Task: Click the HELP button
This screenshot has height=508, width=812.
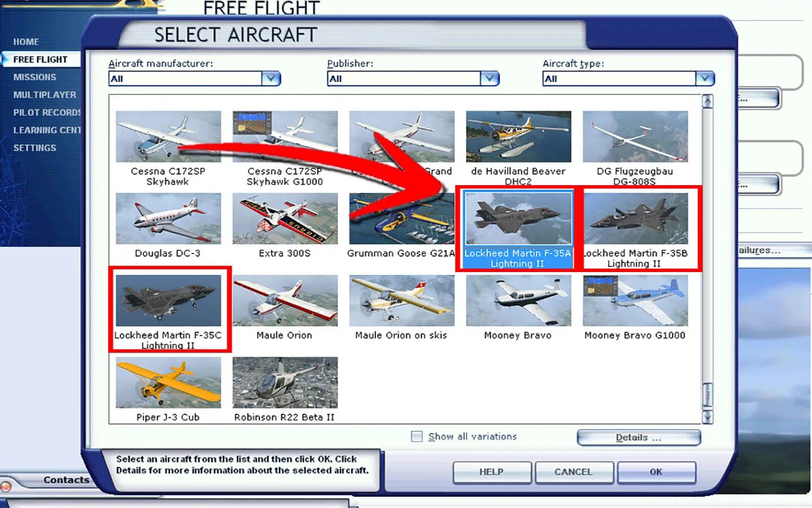Action: point(492,472)
